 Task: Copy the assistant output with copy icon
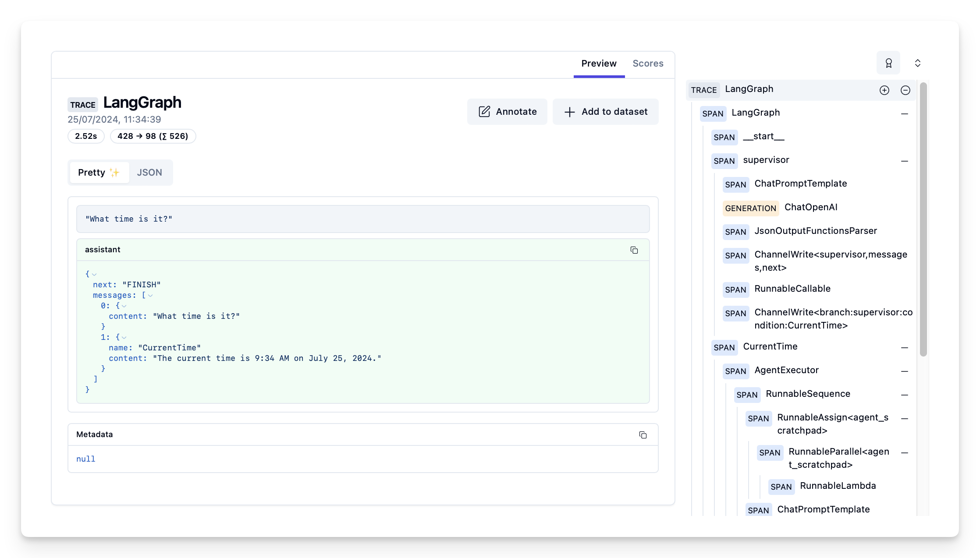634,250
